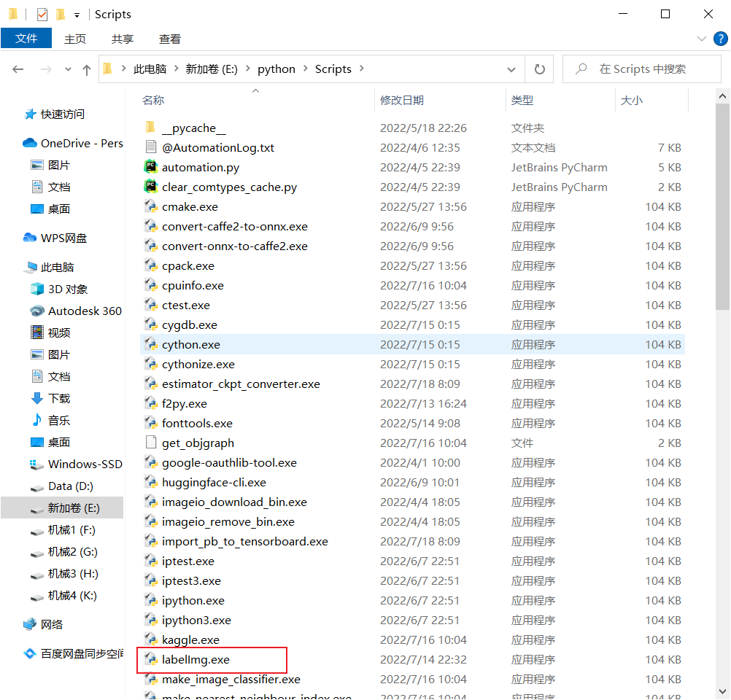This screenshot has height=700, width=731.
Task: Sort by the Name (名称) column header
Action: click(153, 100)
